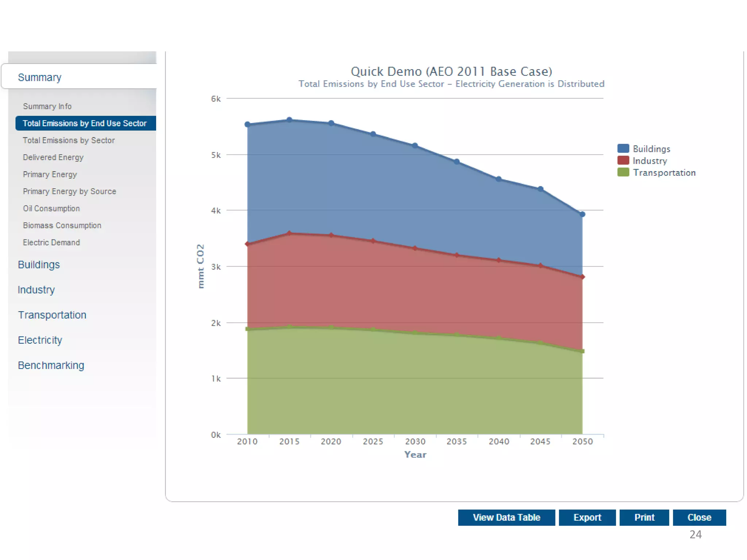
Task: Expand the Transportation section
Action: coord(52,315)
